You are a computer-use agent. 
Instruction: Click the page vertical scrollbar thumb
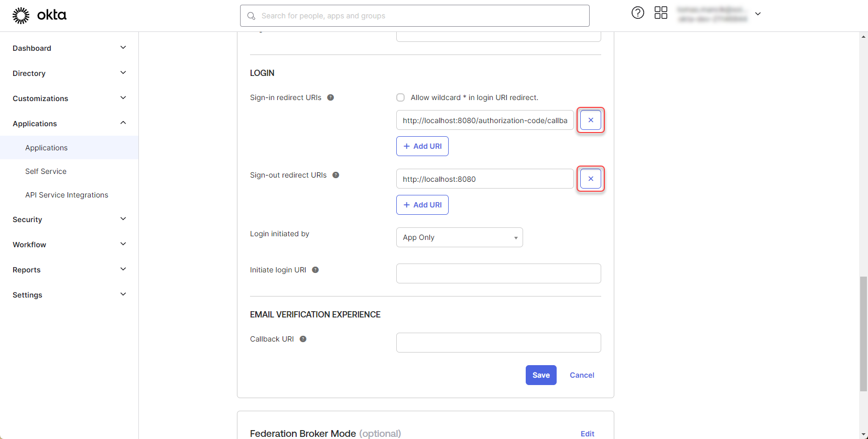click(x=863, y=334)
